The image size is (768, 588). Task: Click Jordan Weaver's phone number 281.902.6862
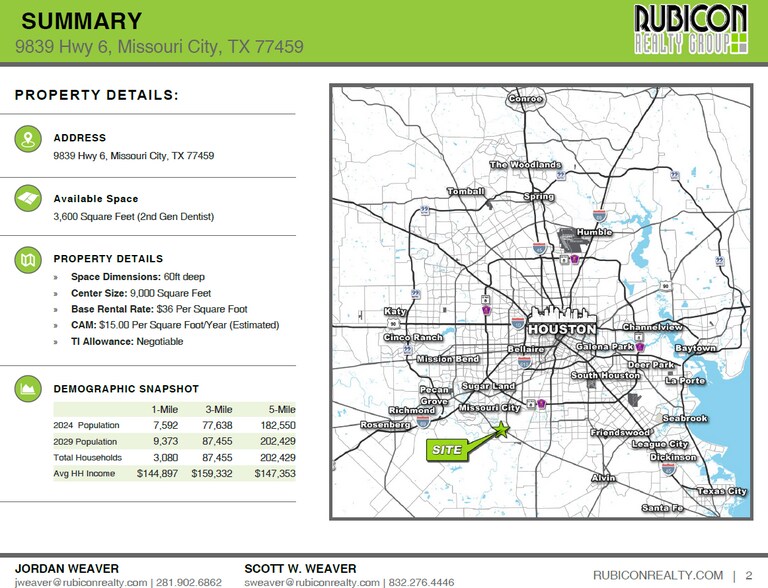click(189, 581)
